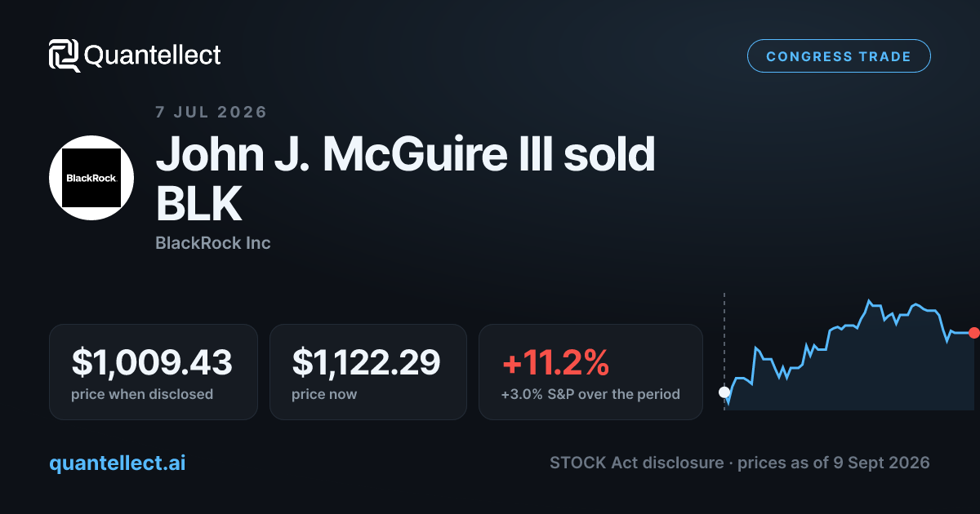Viewport: 980px width, 514px height.
Task: Click the price now label
Action: (324, 394)
